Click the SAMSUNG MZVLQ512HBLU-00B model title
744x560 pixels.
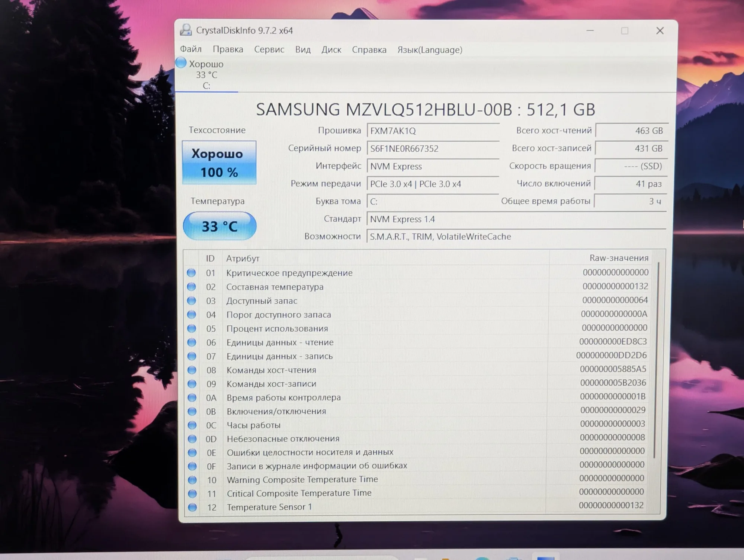pyautogui.click(x=426, y=109)
